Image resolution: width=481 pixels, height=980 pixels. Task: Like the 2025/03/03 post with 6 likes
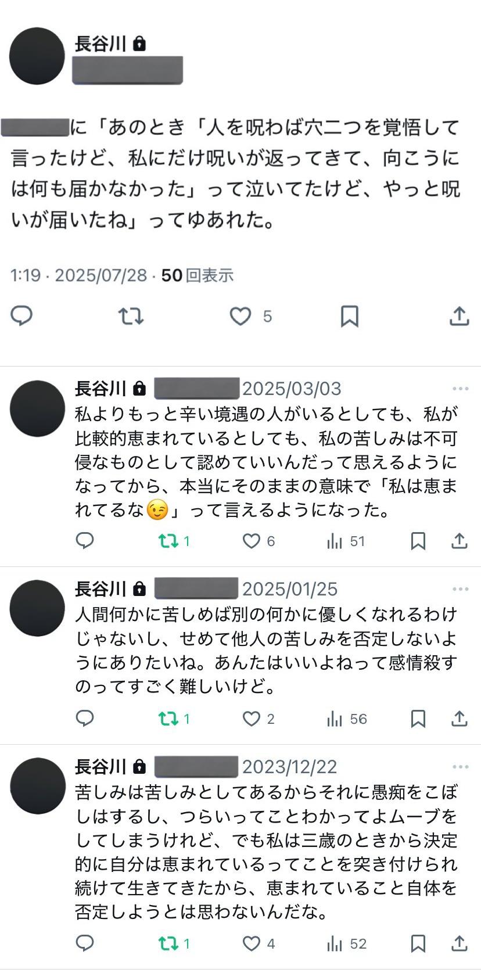pyautogui.click(x=251, y=541)
